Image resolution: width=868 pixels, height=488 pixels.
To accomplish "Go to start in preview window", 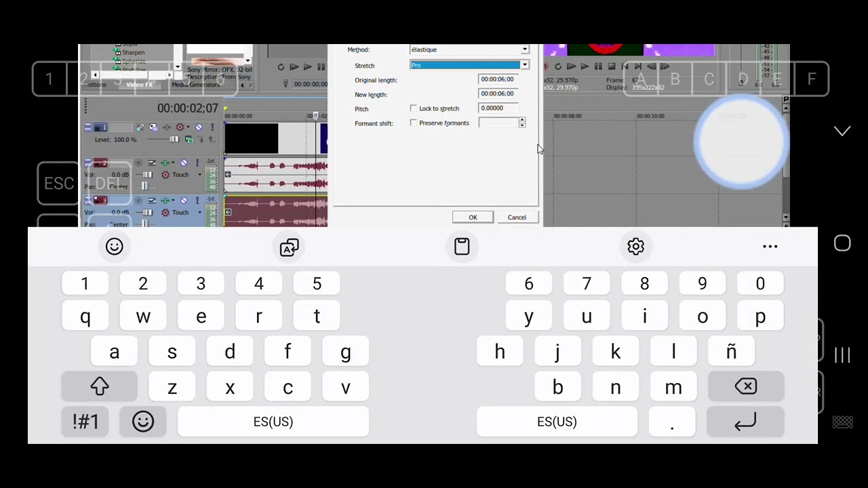I will 625,66.
